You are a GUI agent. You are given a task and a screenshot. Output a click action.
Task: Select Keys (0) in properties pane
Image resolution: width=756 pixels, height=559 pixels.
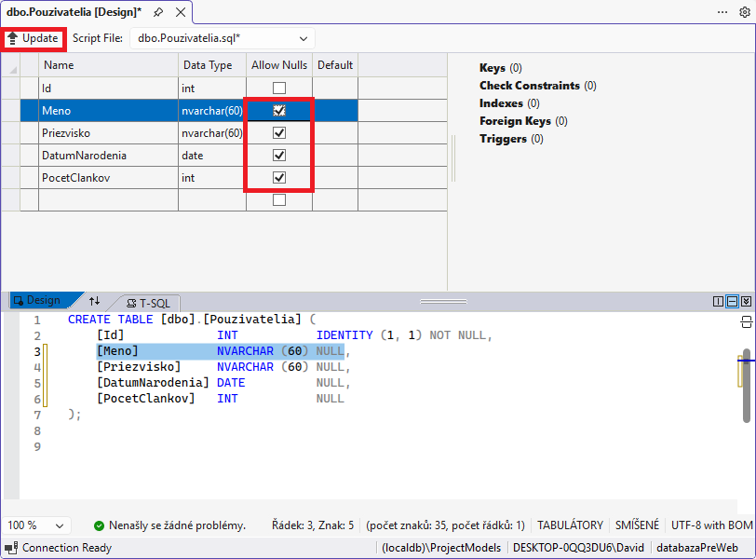501,68
